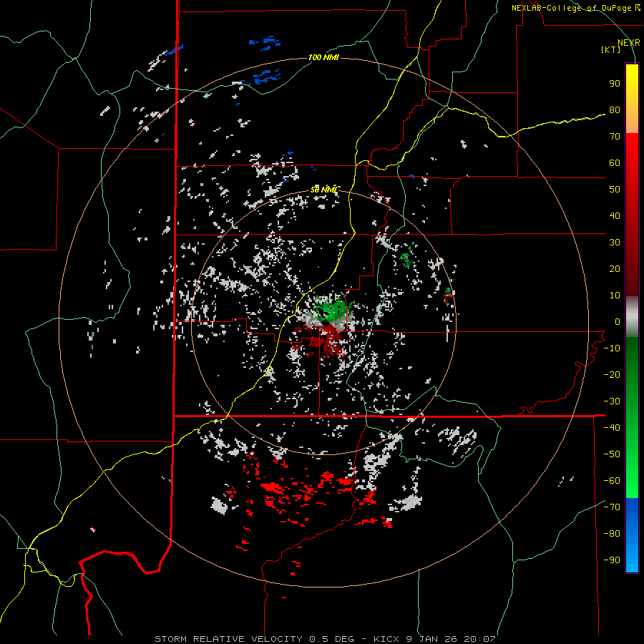Click the 100 NMI range ring label
Screen dimensions: 644x644
pyautogui.click(x=323, y=57)
